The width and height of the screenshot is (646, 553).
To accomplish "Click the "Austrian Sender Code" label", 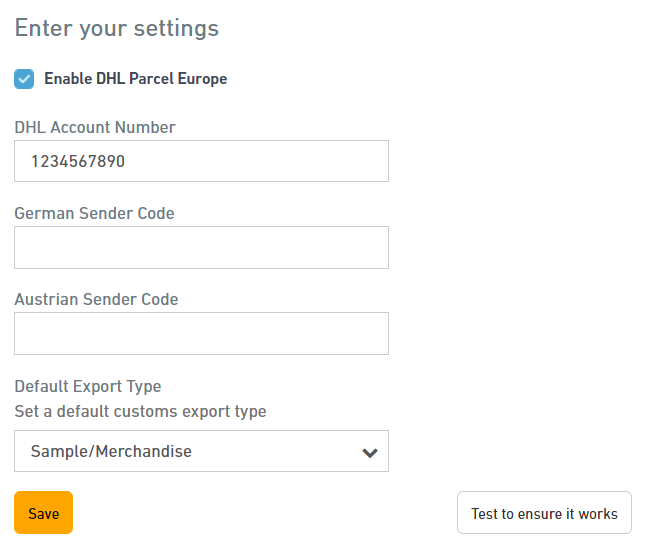I will (96, 299).
